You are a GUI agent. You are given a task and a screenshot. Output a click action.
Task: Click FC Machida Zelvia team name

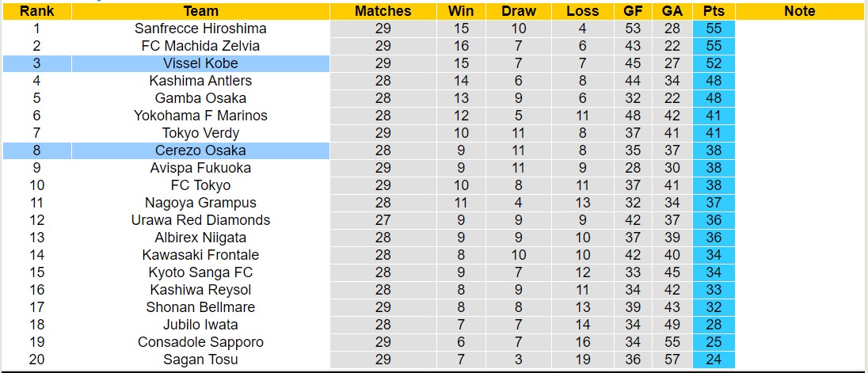tap(200, 46)
